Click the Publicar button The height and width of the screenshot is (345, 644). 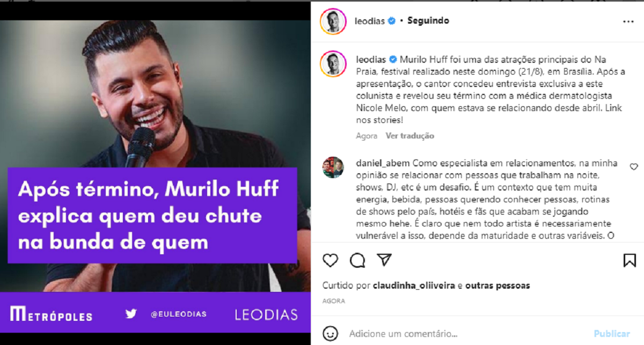[612, 333]
